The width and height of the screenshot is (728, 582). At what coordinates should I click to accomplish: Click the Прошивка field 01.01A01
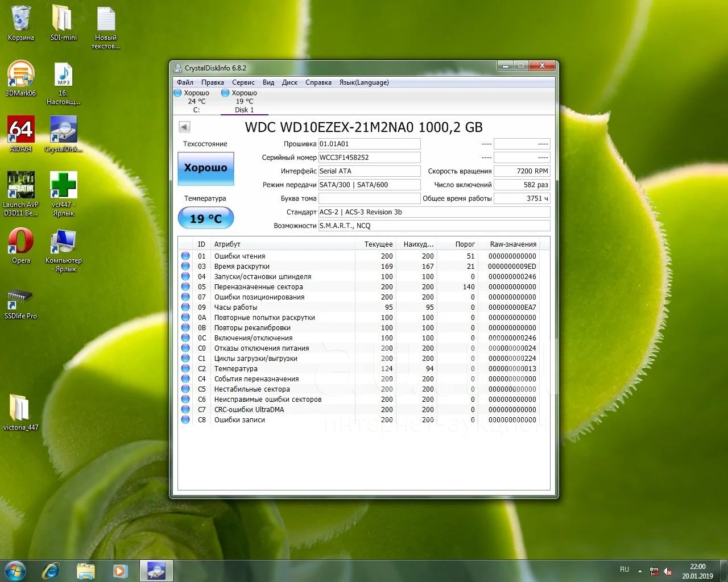[369, 144]
